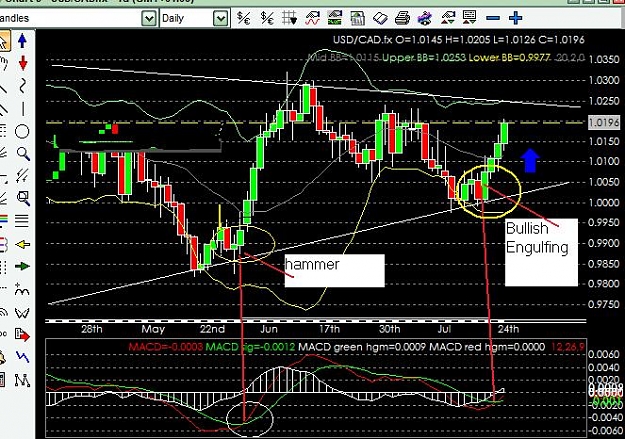Select the circle drawing tool
This screenshot has height=439, width=625.
(x=22, y=131)
